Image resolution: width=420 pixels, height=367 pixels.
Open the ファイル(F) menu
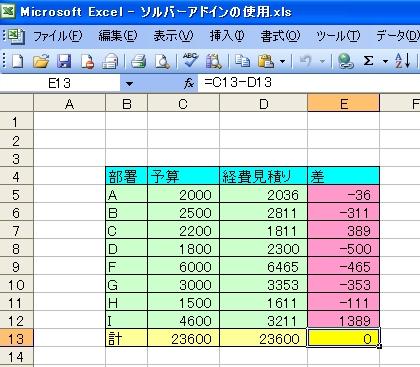(58, 36)
